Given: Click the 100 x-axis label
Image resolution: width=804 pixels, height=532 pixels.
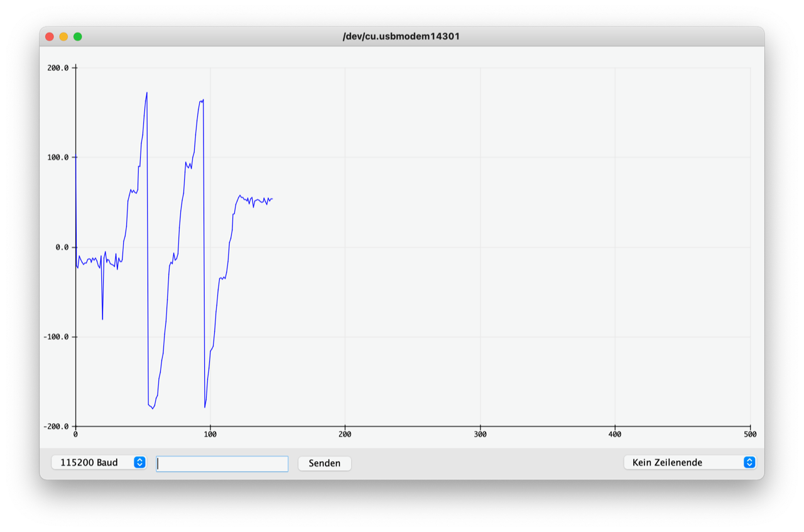Looking at the screenshot, I should pos(210,434).
